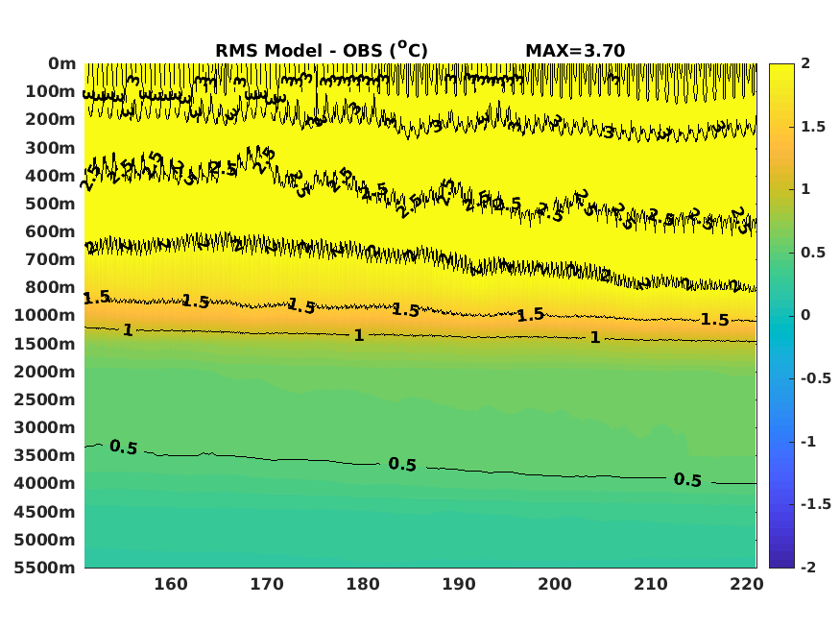This screenshot has height=630, width=840.
Task: Click the leftmost '0.5' contour label
Action: click(124, 447)
